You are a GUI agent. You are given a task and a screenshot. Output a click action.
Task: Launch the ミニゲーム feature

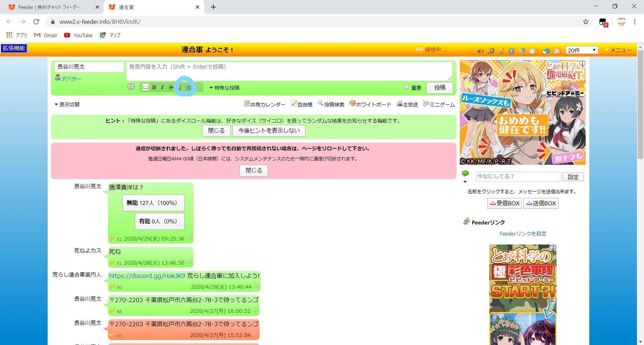click(442, 104)
